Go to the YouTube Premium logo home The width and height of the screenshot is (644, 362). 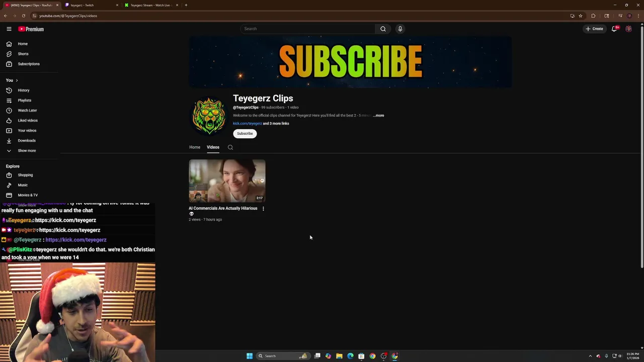click(x=31, y=29)
